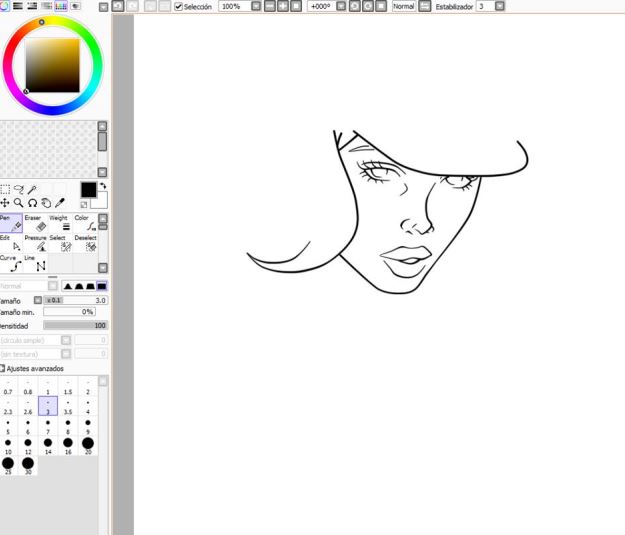
Task: Select the eyedropper color picker tool
Action: click(x=60, y=202)
